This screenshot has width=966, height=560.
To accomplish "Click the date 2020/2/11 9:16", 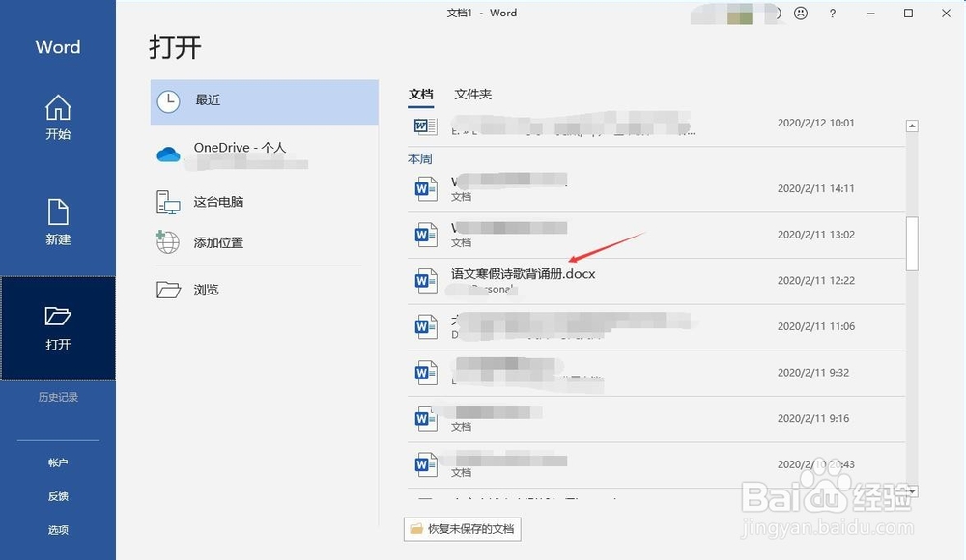I will pyautogui.click(x=813, y=419).
